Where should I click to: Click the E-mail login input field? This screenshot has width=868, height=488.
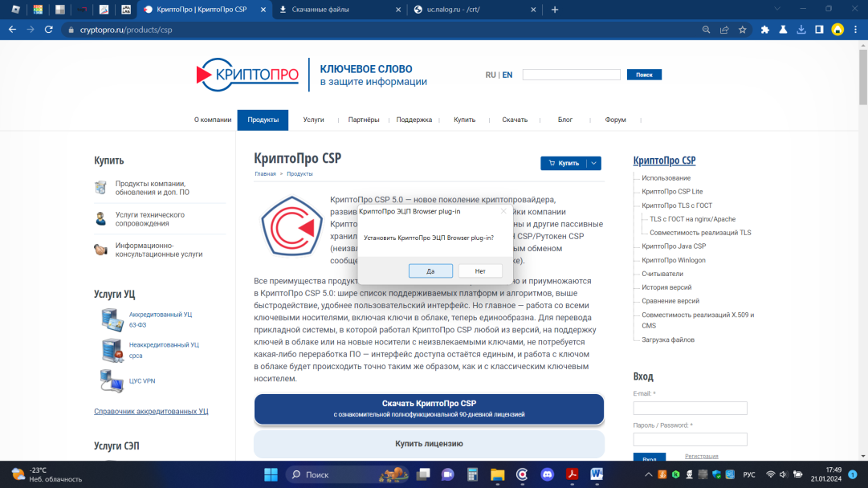(690, 409)
